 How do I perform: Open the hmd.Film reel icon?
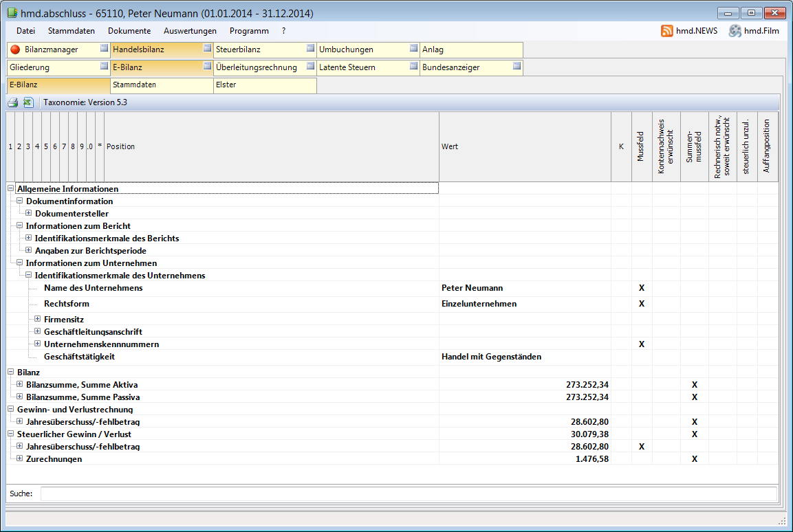click(735, 31)
